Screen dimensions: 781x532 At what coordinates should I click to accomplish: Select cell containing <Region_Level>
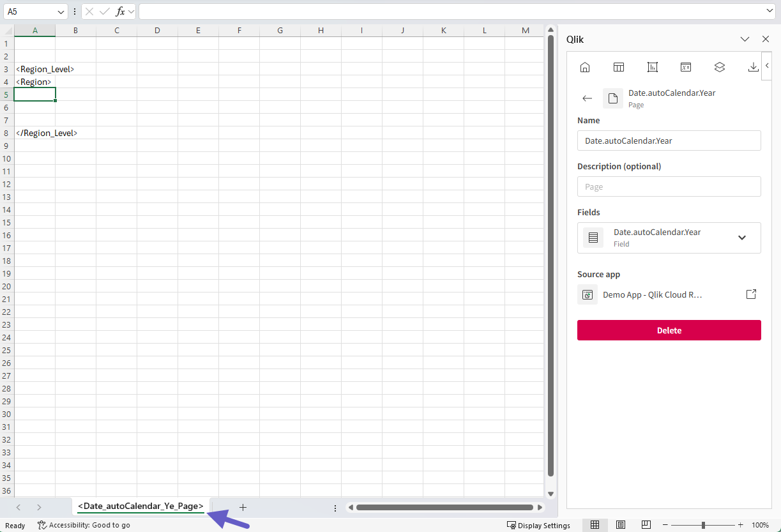[x=34, y=69]
